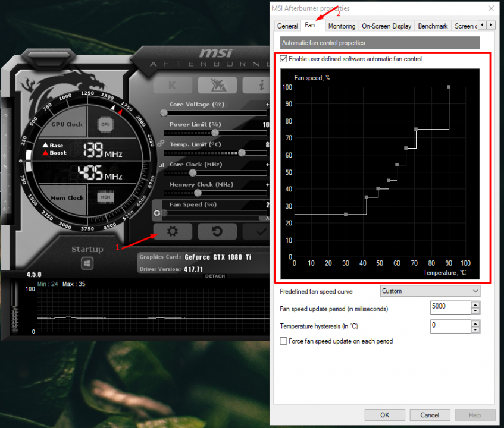
Task: Click the 4.5.0 version label
Action: coord(34,275)
